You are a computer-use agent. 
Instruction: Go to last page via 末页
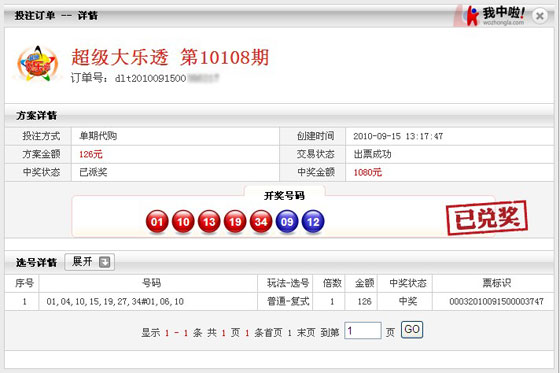306,333
